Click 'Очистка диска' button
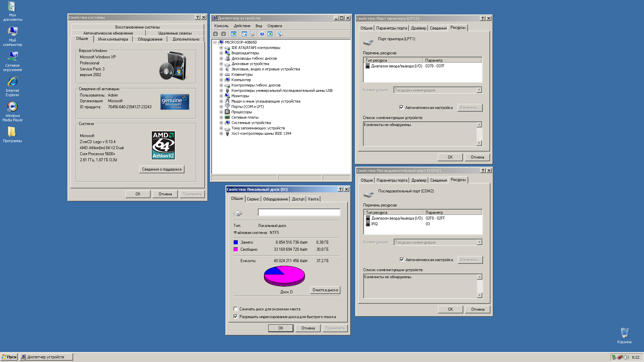 coord(325,290)
